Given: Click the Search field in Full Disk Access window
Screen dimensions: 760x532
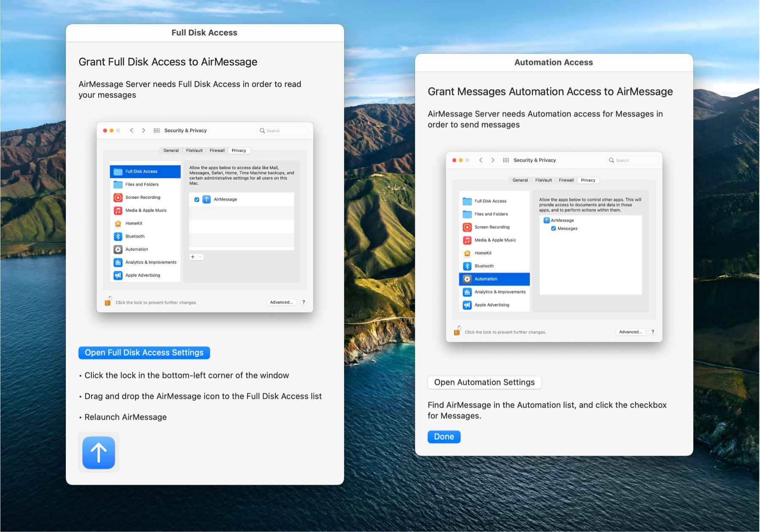Looking at the screenshot, I should coord(283,131).
